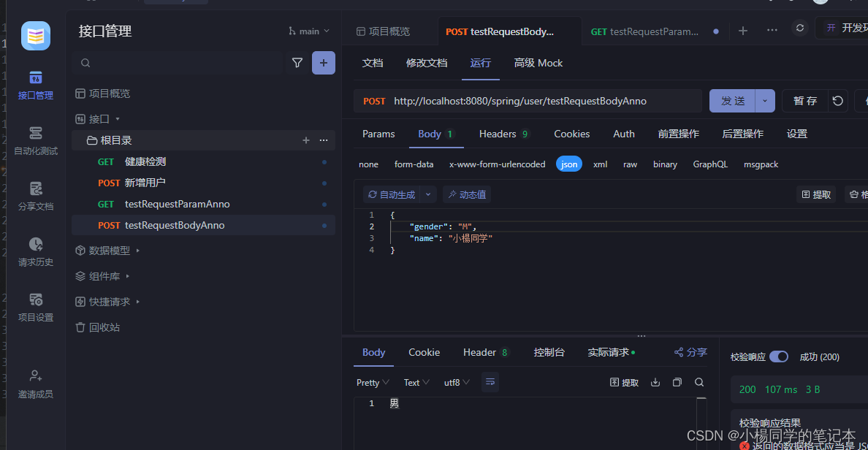Toggle the 校验响应 switch off

click(778, 356)
